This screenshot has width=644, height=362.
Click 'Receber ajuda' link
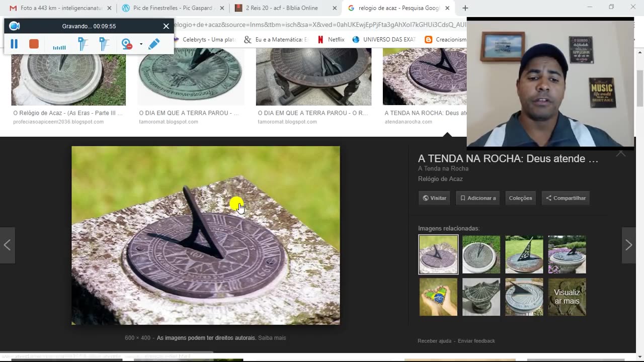(434, 341)
